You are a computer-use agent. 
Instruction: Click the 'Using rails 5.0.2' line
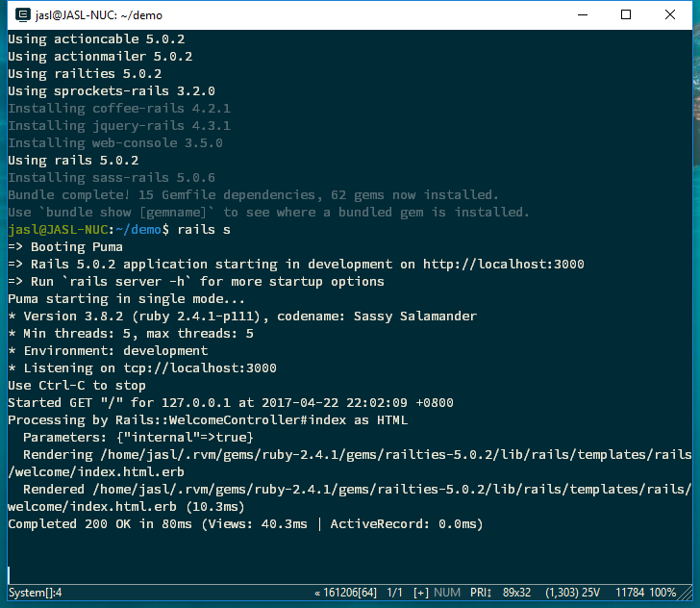(x=73, y=161)
